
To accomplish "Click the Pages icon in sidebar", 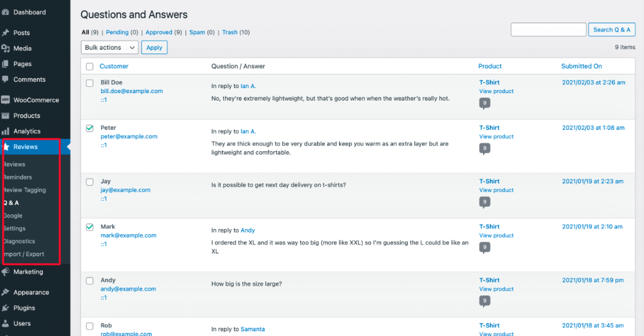I will (5, 64).
